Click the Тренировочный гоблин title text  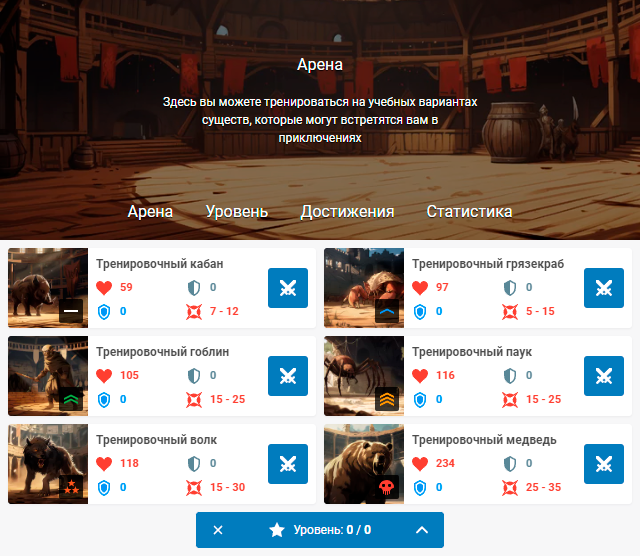pyautogui.click(x=162, y=352)
